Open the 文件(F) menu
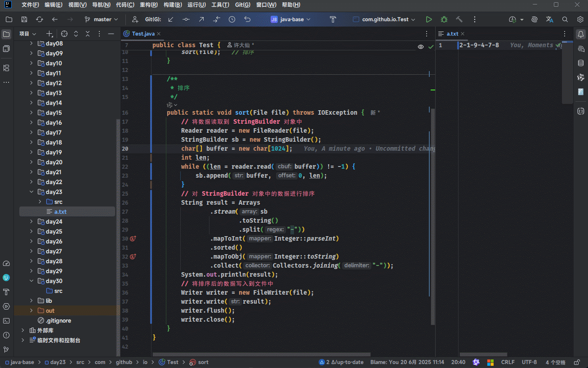Viewport: 588px width, 368px height. (31, 5)
